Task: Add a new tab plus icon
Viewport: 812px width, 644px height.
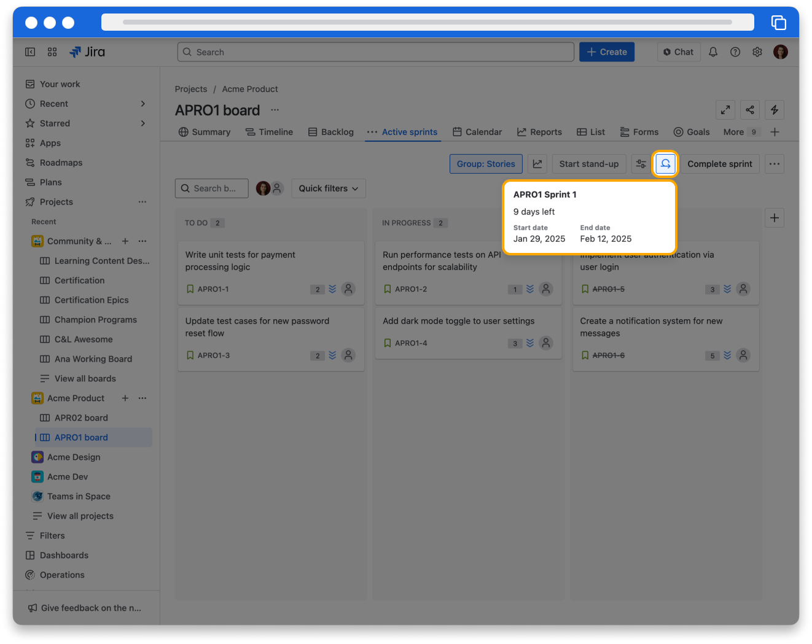Action: pyautogui.click(x=775, y=132)
